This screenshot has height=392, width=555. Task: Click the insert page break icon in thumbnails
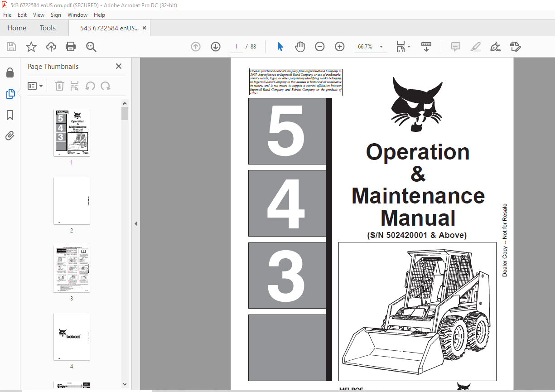[x=75, y=86]
